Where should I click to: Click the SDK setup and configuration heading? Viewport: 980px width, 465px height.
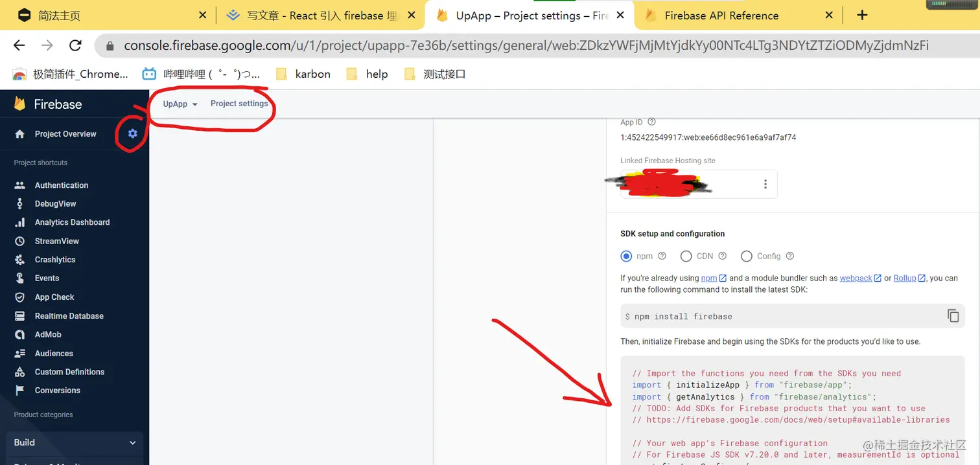(673, 234)
